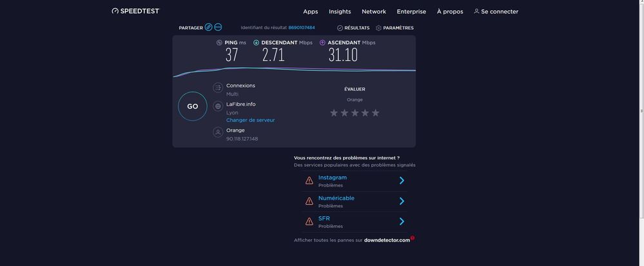644x266 pixels.
Task: Click the ÉVALUER heading
Action: coord(355,89)
